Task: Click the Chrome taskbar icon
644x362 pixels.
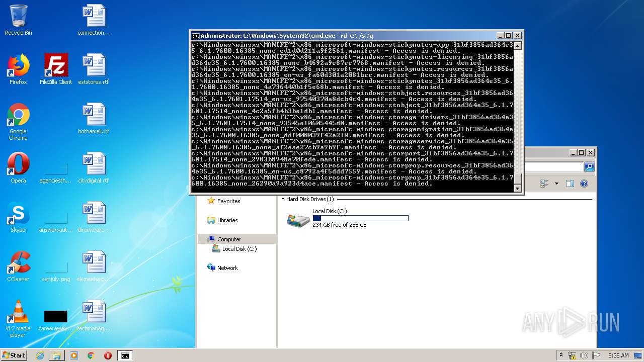Action: 91,355
